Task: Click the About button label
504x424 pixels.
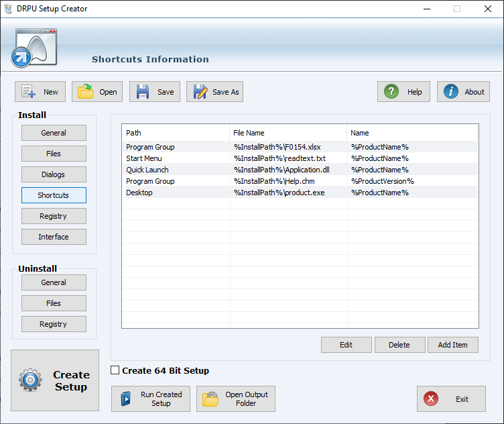Action: [475, 92]
